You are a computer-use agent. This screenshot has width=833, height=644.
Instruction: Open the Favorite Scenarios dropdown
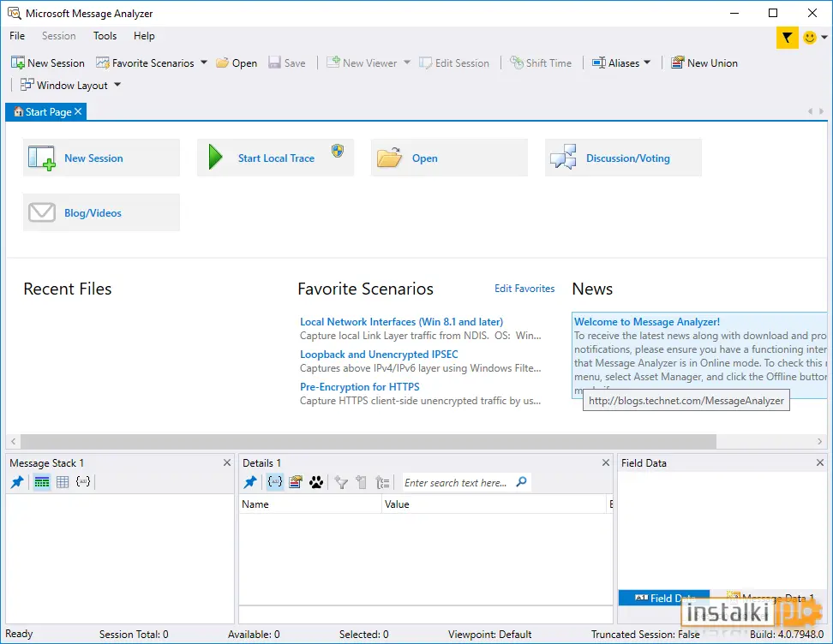[203, 63]
